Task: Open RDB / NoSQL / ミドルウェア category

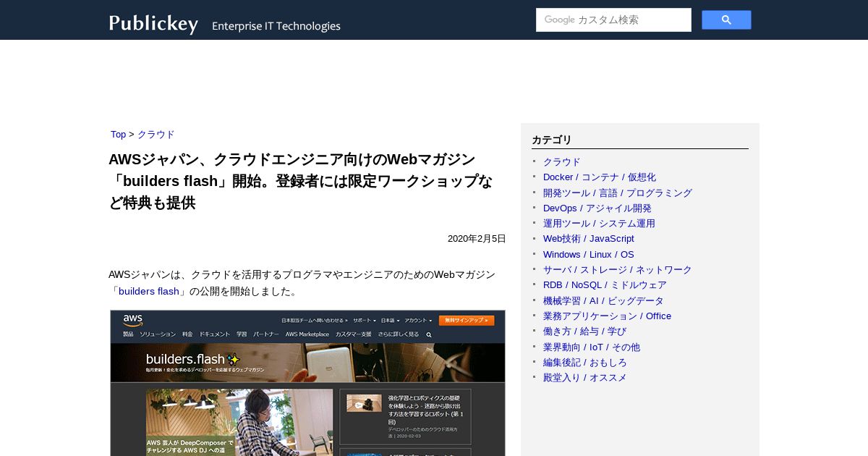Action: [x=605, y=285]
